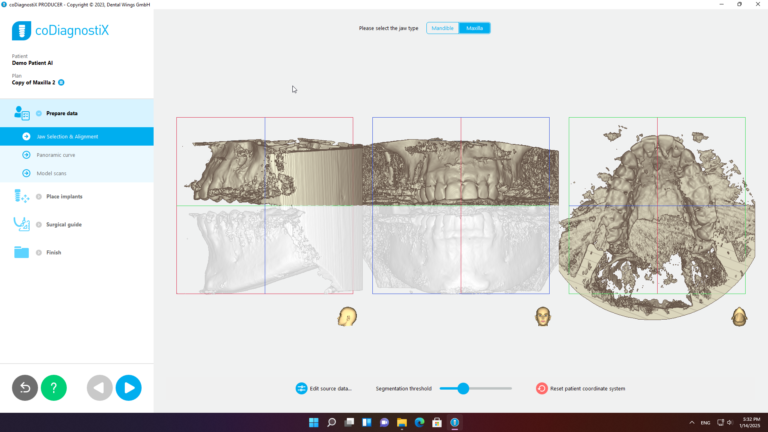
Task: Click the Edit source data icon
Action: (x=301, y=388)
